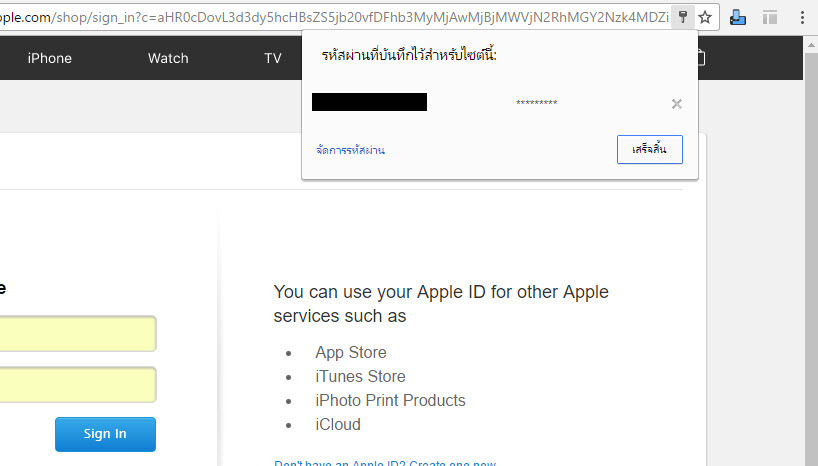Click the key icon in address bar

[682, 17]
